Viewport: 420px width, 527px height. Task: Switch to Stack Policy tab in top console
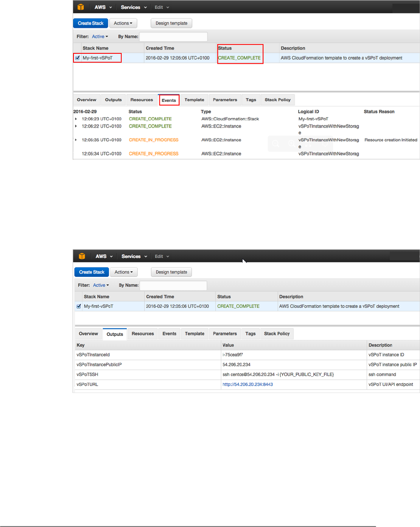(x=277, y=100)
